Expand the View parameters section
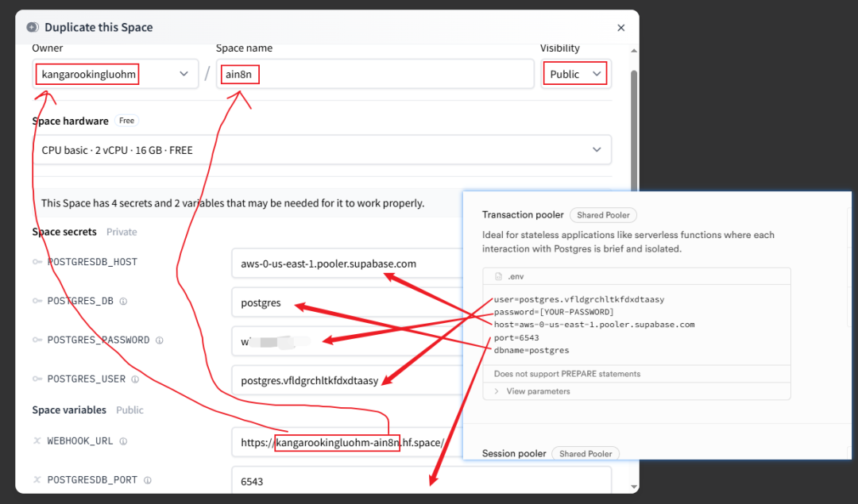Viewport: 858px width, 504px height. [537, 391]
